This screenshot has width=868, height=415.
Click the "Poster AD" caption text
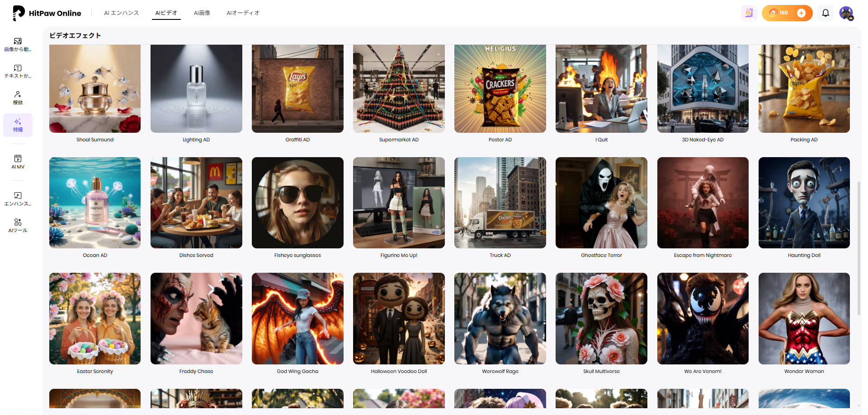click(500, 140)
